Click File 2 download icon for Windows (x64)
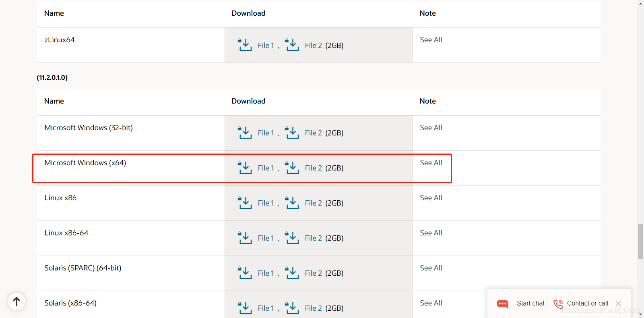The height and width of the screenshot is (318, 644). click(292, 167)
